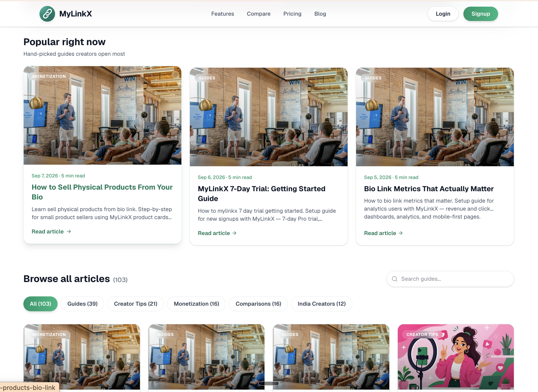The width and height of the screenshot is (538, 392).
Task: Click the green Signup button
Action: pos(481,14)
